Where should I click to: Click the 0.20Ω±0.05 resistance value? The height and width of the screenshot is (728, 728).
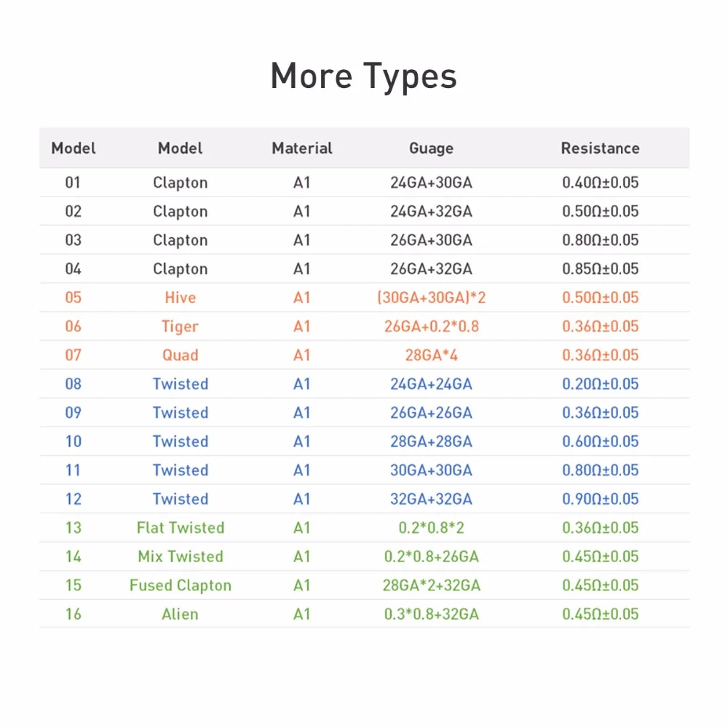(x=600, y=384)
